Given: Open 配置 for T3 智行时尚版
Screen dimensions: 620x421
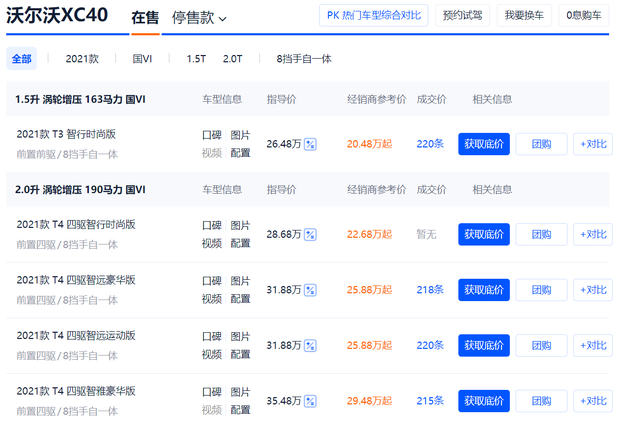Looking at the screenshot, I should (x=240, y=153).
